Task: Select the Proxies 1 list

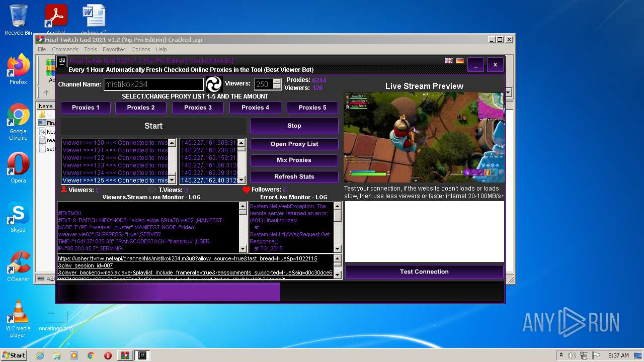Action: 86,108
